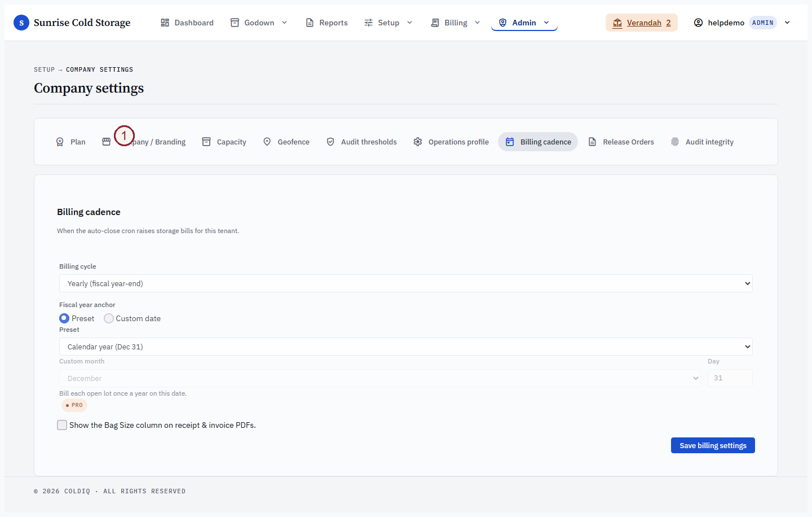Select the Preset radio button
The width and height of the screenshot is (812, 517).
[x=64, y=318]
